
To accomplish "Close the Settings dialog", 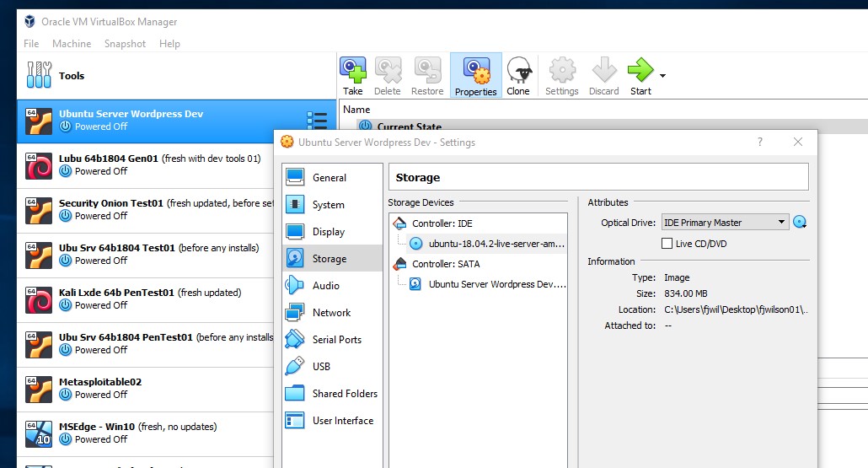I will pos(798,142).
